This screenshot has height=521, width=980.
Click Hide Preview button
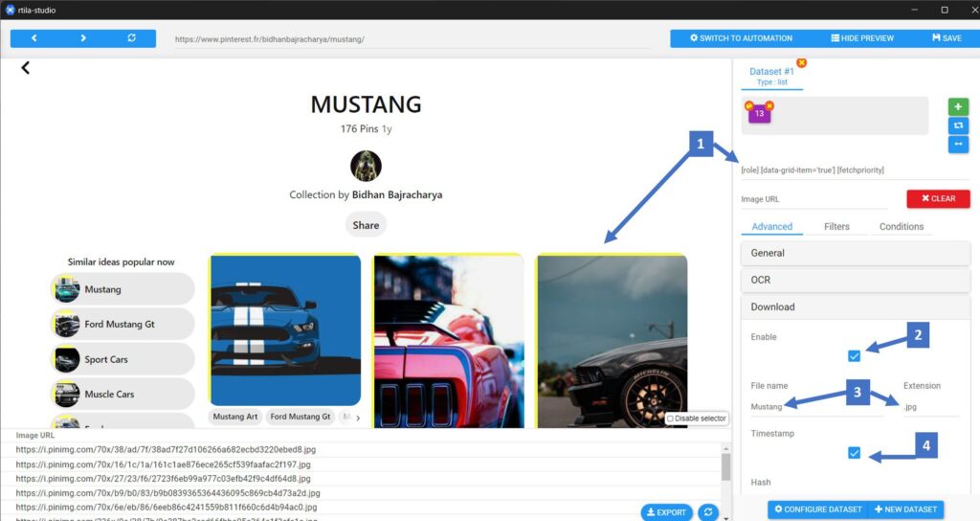(862, 38)
